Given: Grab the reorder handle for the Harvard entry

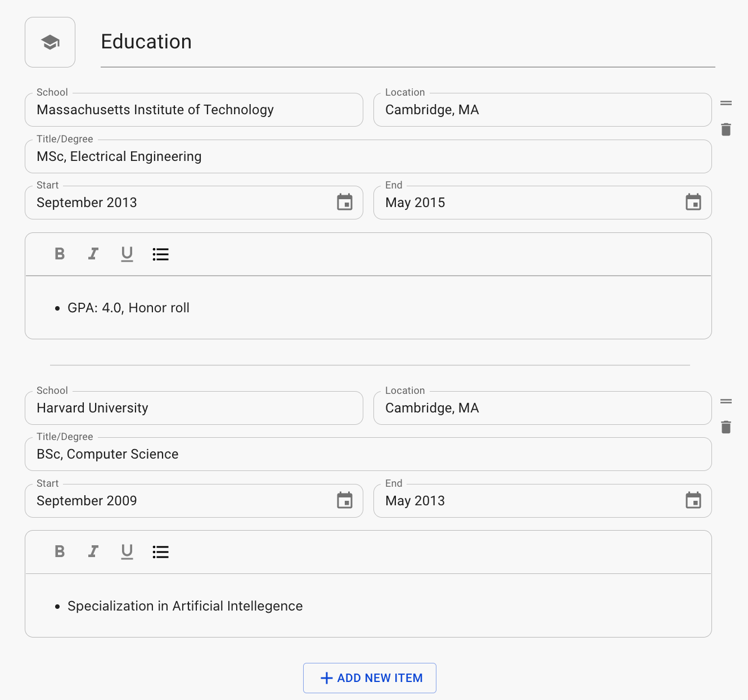Looking at the screenshot, I should pyautogui.click(x=726, y=401).
